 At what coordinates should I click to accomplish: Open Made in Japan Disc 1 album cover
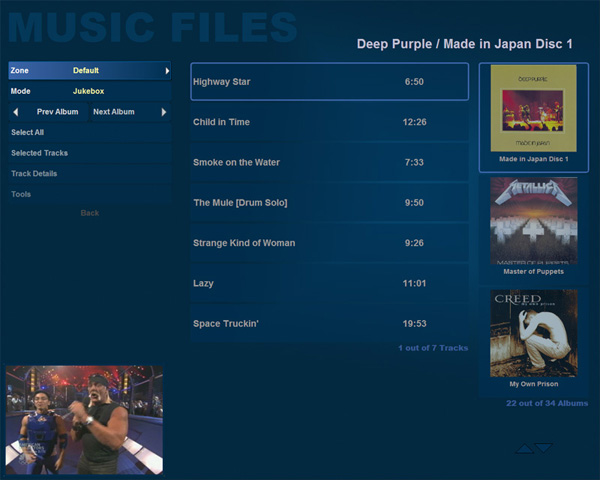click(533, 108)
